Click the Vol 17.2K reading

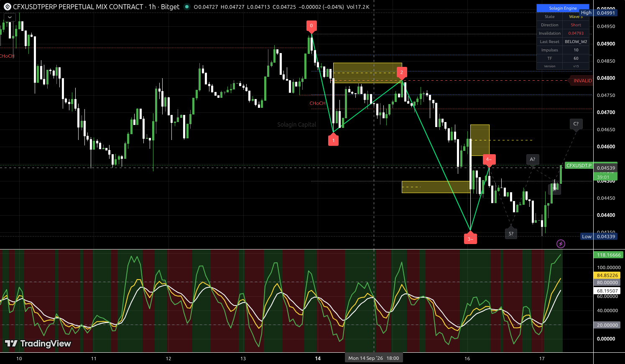(358, 7)
